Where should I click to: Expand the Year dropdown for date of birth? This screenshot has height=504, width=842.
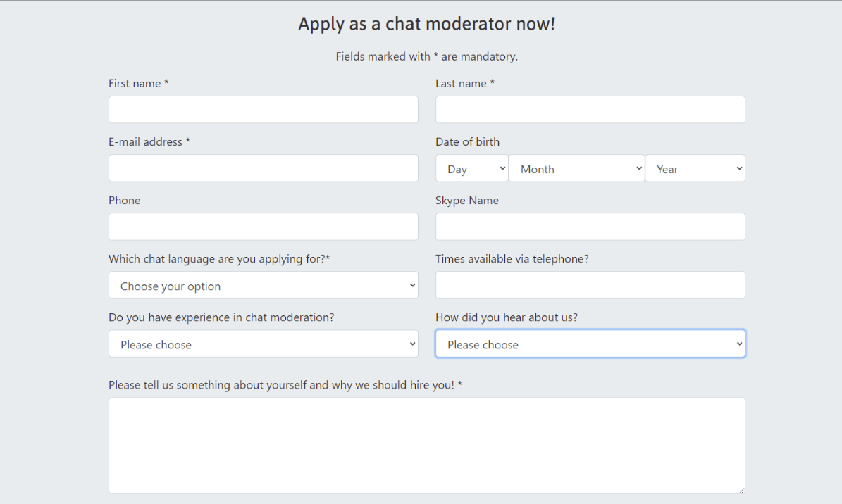(x=695, y=168)
